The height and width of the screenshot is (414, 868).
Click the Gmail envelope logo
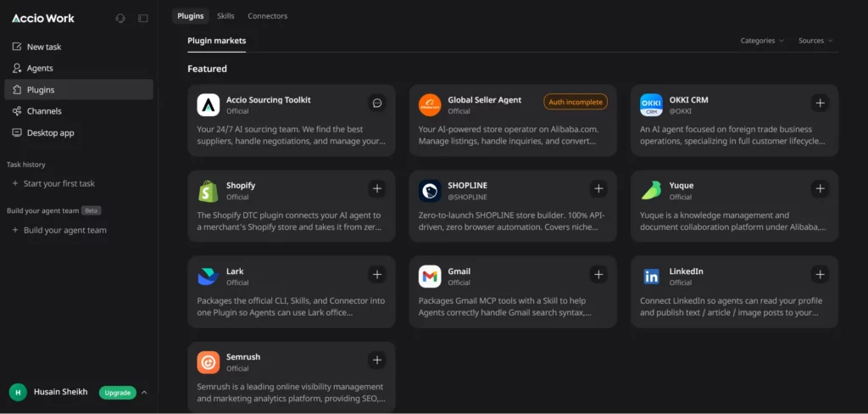coord(430,276)
